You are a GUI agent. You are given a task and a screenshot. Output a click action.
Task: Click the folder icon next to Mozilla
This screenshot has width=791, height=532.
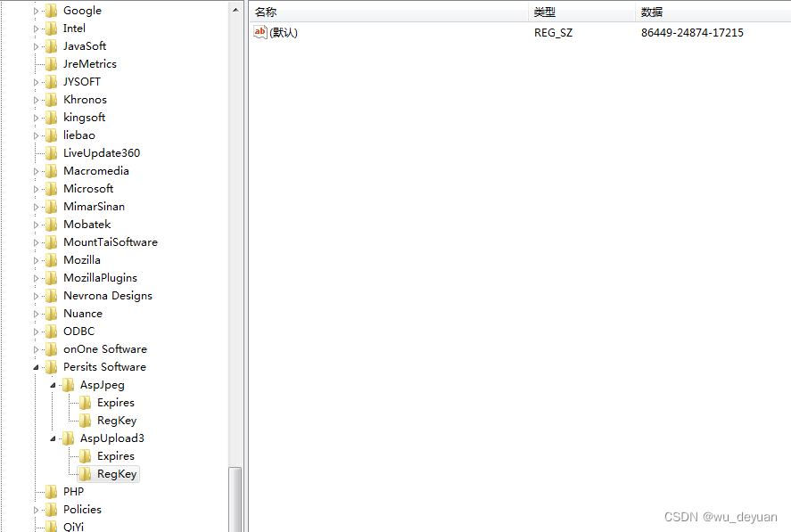click(x=53, y=259)
